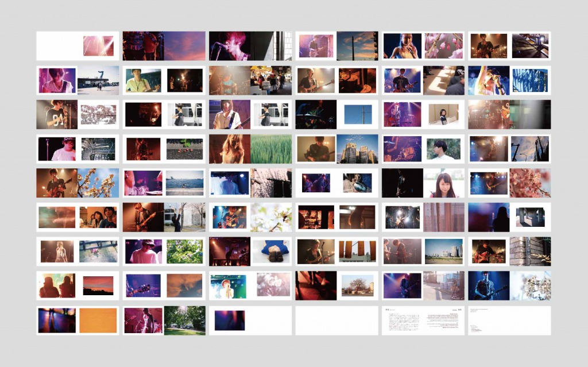
Task: Select the red fruits on gravel photo
Action: click(184, 149)
